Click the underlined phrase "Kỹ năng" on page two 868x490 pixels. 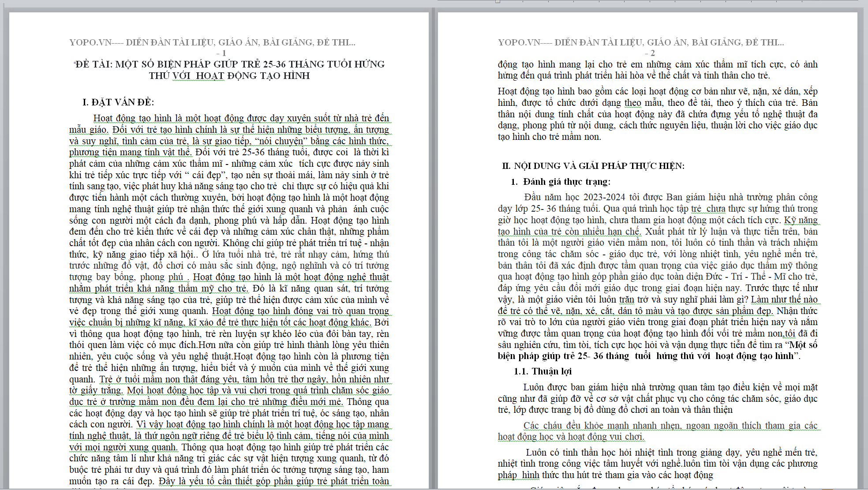pyautogui.click(x=801, y=220)
